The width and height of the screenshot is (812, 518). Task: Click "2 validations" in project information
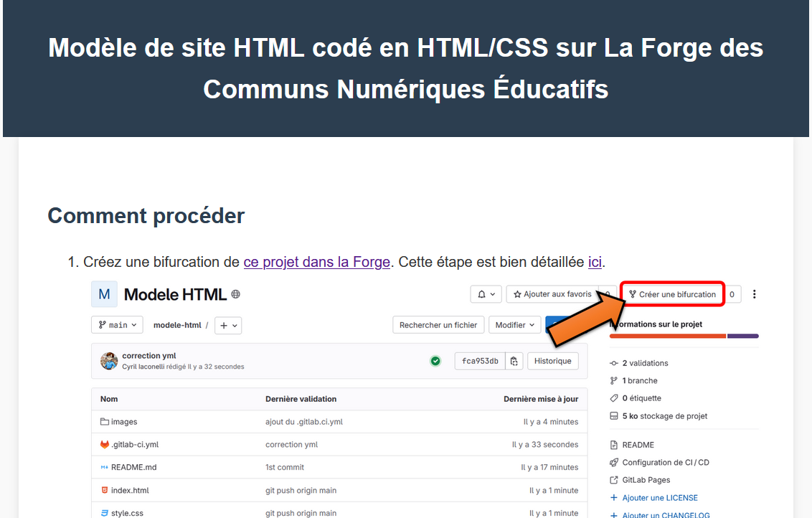(646, 363)
